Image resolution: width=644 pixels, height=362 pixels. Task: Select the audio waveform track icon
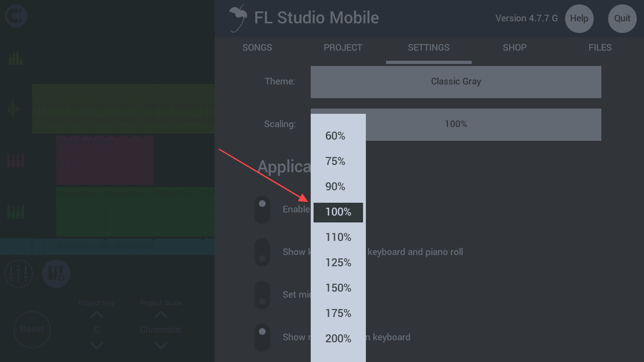pos(15,109)
